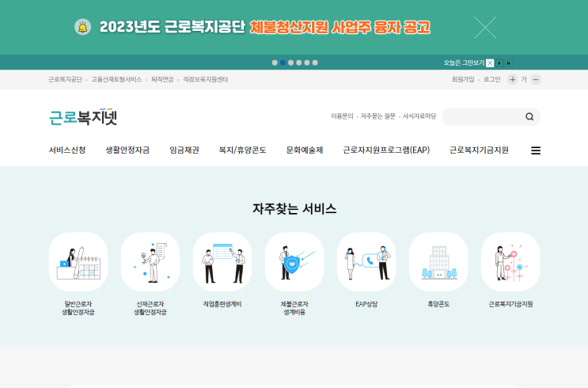Visit the 직장보육지원센터 link
The height and width of the screenshot is (388, 588).
(205, 79)
